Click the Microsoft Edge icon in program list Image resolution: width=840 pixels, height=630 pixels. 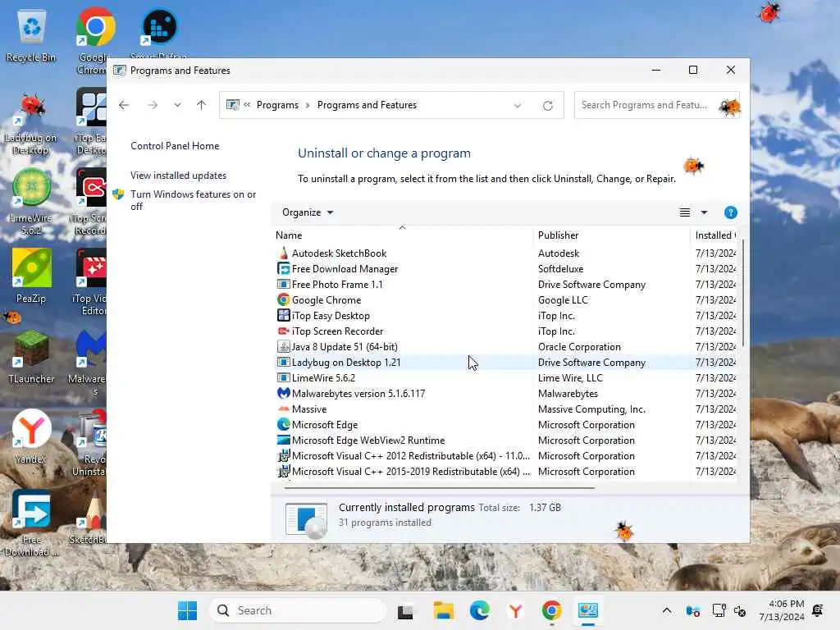283,425
